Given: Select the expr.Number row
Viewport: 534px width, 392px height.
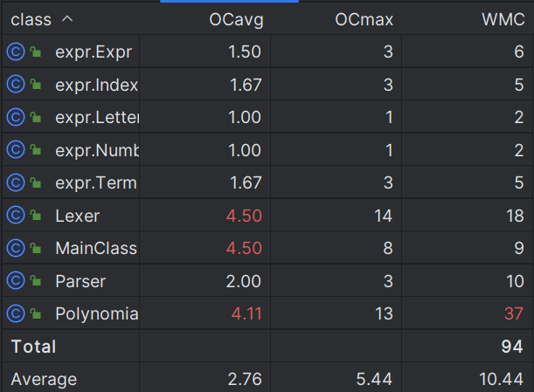Looking at the screenshot, I should coord(267,150).
